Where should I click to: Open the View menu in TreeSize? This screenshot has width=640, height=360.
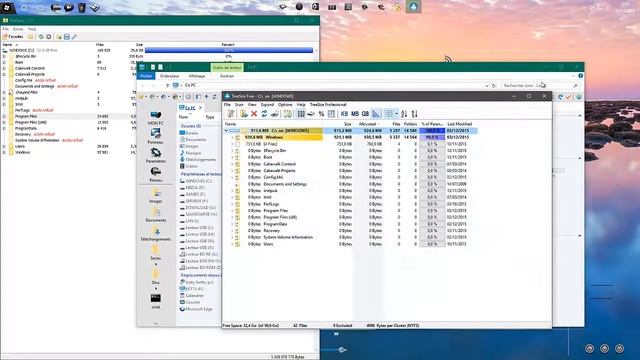coord(252,104)
